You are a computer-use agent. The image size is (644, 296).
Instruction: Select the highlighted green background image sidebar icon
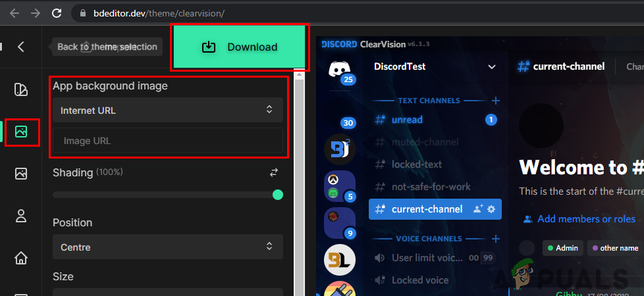(x=21, y=132)
